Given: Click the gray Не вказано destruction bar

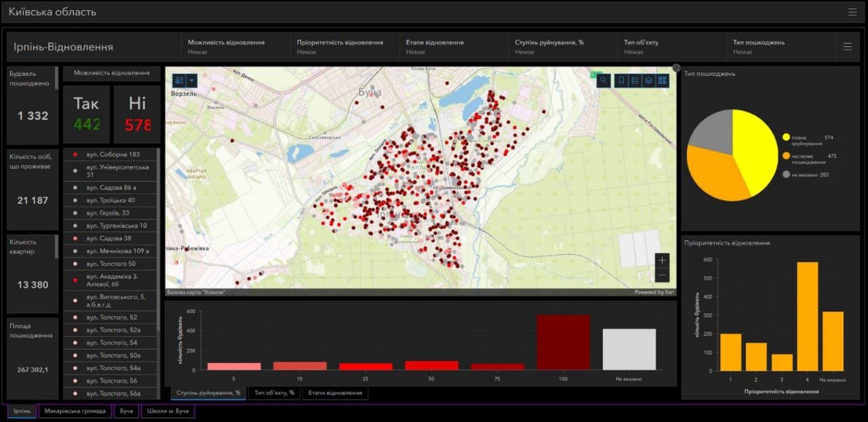Looking at the screenshot, I should [629, 350].
